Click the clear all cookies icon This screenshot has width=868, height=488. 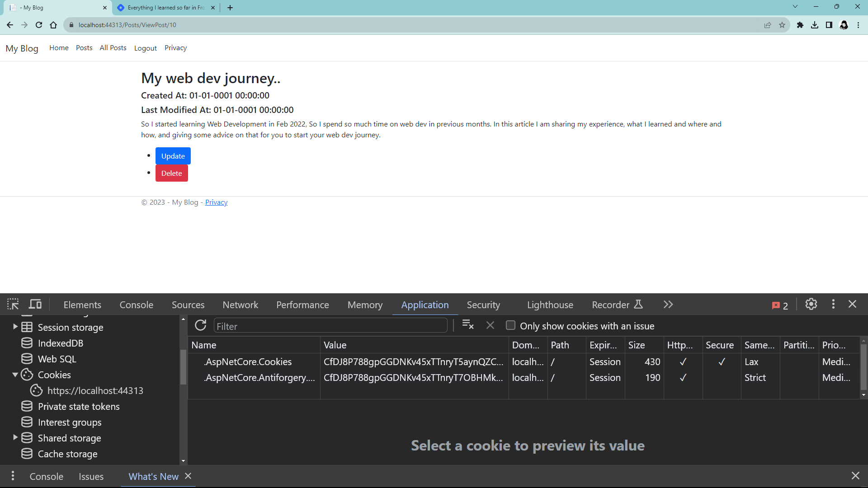pyautogui.click(x=468, y=325)
